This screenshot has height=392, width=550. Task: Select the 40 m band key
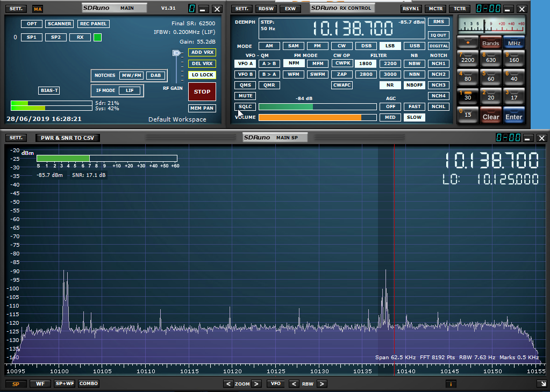coord(514,76)
